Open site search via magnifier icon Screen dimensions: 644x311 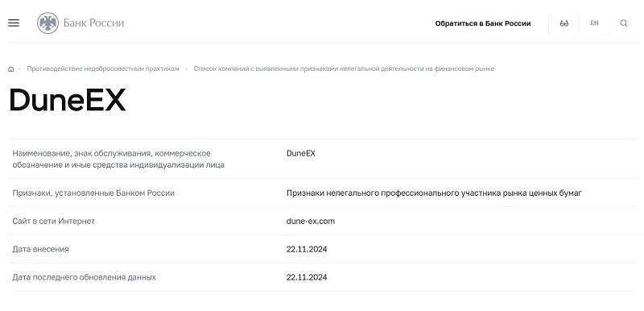click(x=623, y=23)
